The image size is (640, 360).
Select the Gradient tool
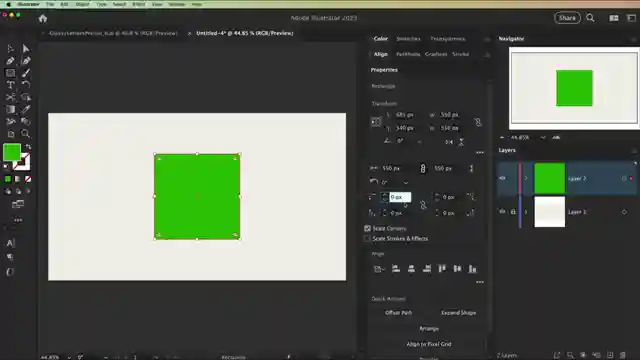click(x=10, y=109)
